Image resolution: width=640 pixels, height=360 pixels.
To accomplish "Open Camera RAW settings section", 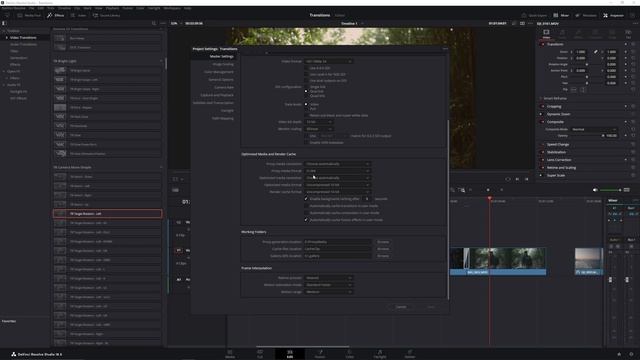I will [x=224, y=87].
